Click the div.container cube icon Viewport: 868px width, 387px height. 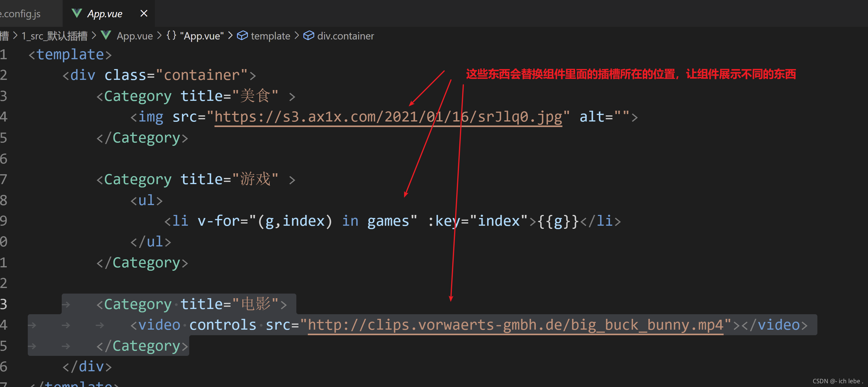pyautogui.click(x=309, y=35)
